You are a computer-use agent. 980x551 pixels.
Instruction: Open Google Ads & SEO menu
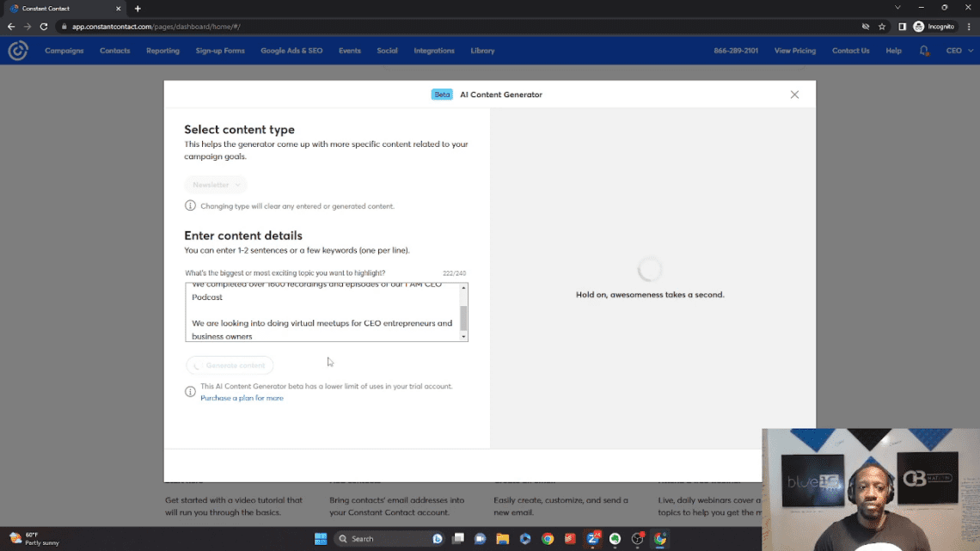click(x=291, y=51)
